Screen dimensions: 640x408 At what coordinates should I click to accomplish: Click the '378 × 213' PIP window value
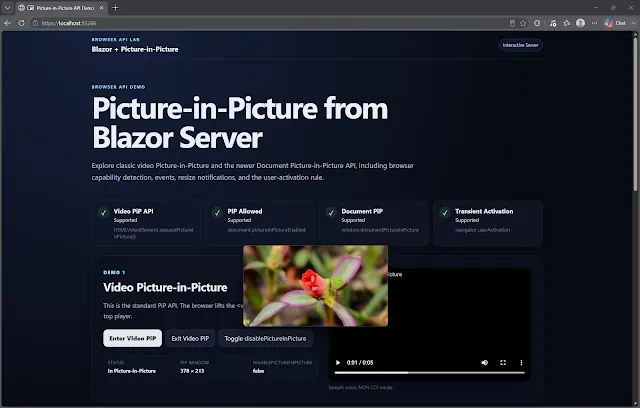[192, 371]
